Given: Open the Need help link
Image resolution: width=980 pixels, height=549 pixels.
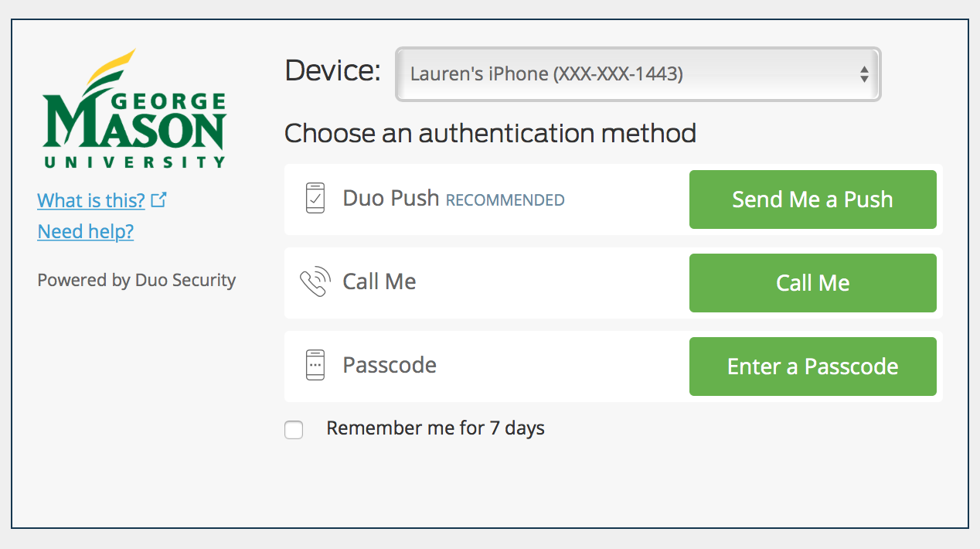Looking at the screenshot, I should point(85,231).
